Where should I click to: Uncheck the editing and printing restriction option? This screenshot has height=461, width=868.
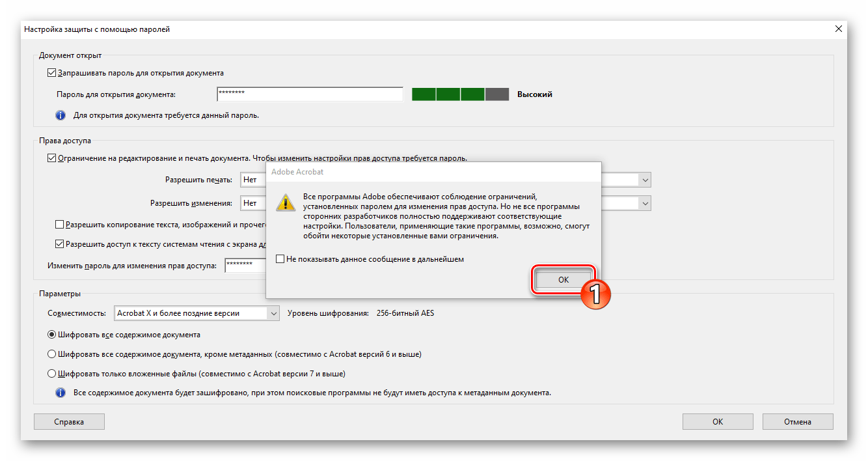pos(51,158)
